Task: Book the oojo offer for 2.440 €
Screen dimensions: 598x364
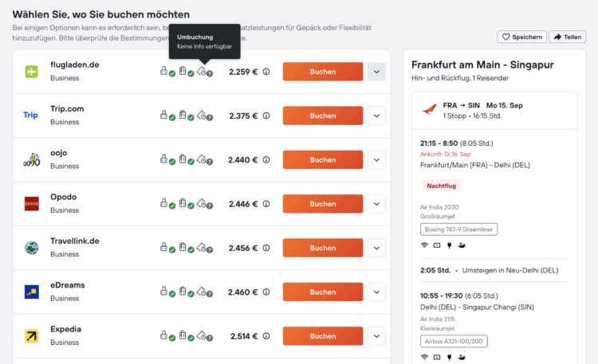Action: click(x=322, y=159)
